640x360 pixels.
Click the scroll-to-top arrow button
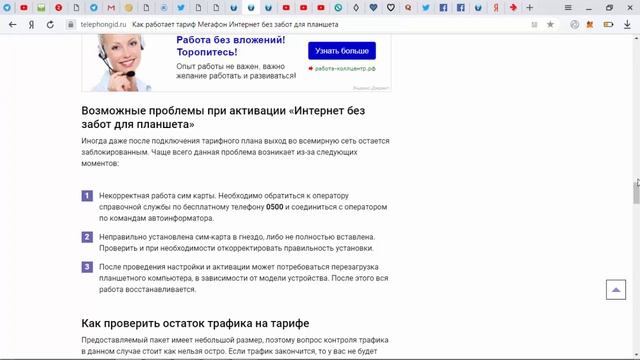616,289
